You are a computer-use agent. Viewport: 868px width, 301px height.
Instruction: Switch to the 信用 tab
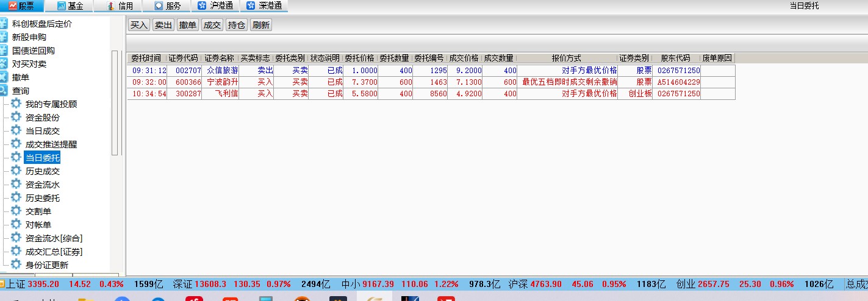(x=119, y=6)
